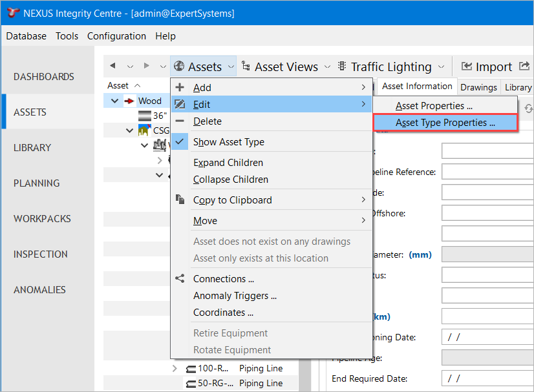This screenshot has height=392, width=534.
Task: Open the Asset Views dropdown arrow
Action: tap(327, 67)
